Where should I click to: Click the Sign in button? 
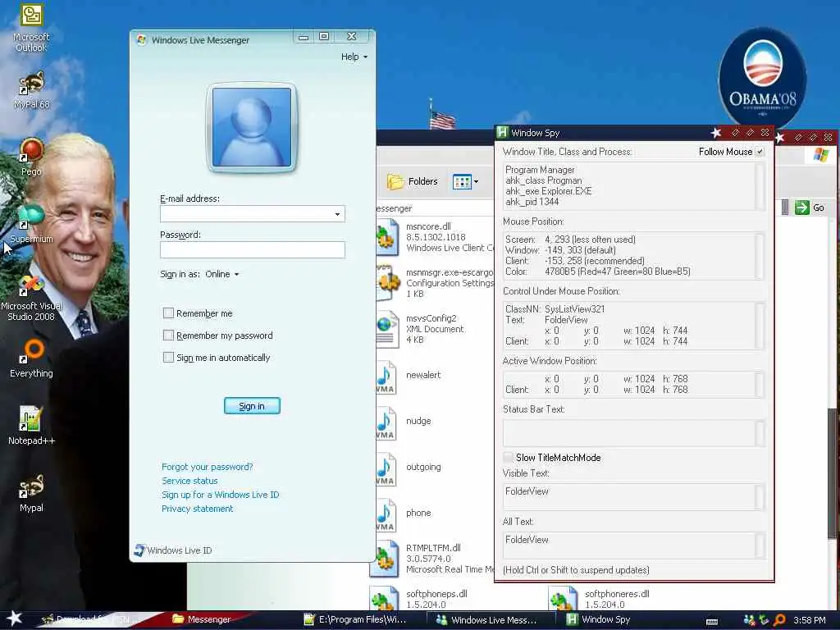pyautogui.click(x=252, y=406)
